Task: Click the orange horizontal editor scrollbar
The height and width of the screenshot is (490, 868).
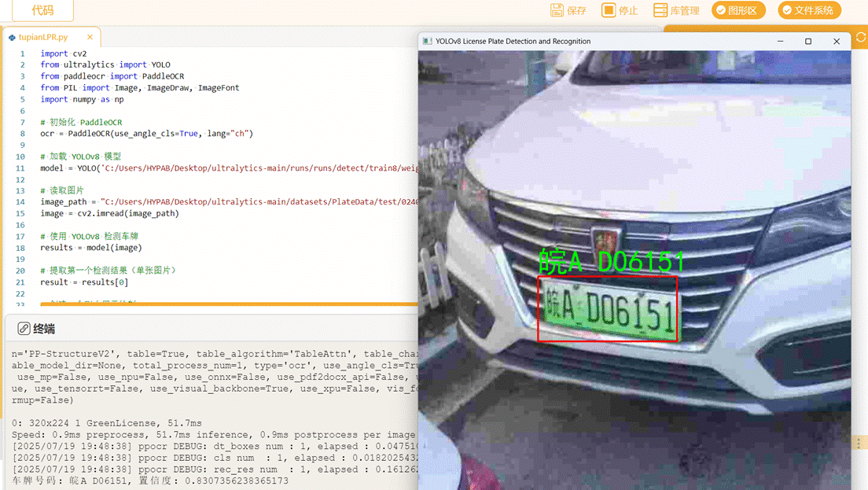Action: [229, 304]
